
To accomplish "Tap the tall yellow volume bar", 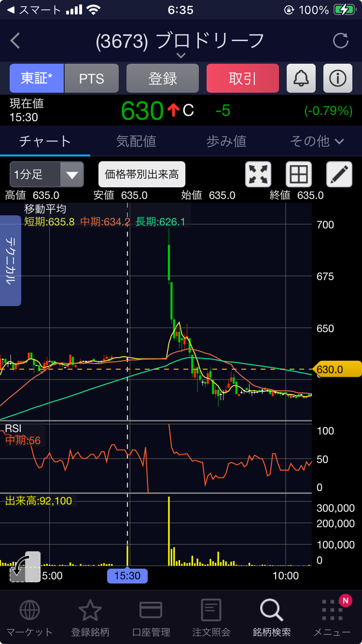I will point(169,531).
